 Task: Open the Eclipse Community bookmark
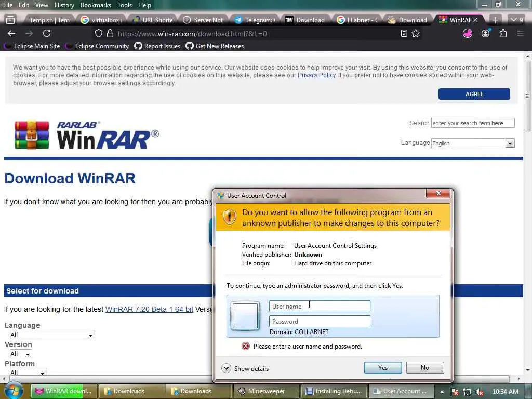tap(98, 46)
